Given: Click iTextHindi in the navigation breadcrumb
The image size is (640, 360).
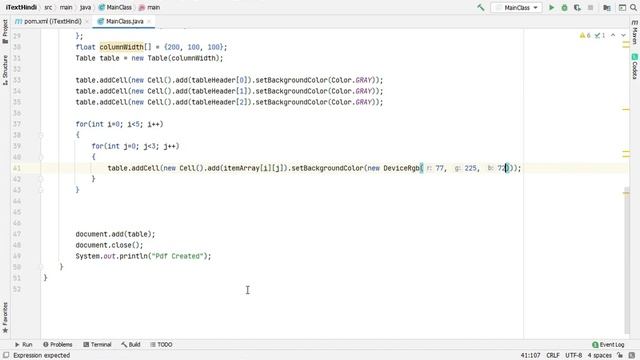Looking at the screenshot, I should click(21, 7).
